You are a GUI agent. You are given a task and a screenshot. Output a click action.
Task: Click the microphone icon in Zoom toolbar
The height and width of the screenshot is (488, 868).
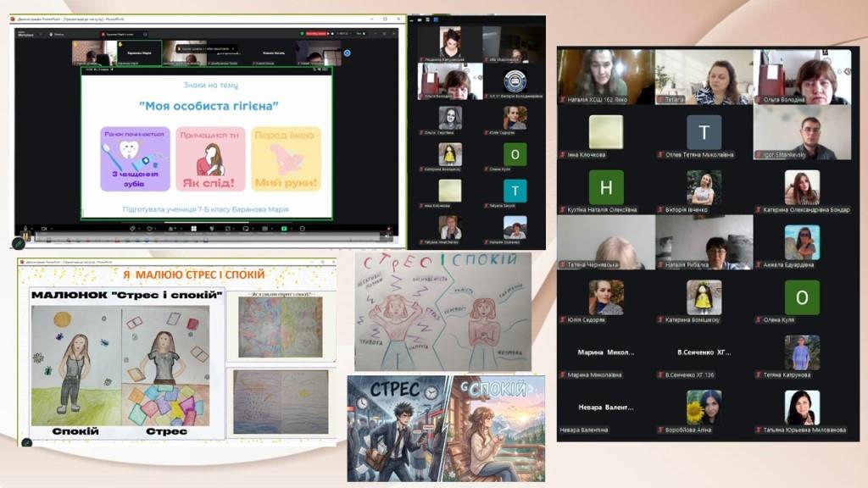(27, 228)
